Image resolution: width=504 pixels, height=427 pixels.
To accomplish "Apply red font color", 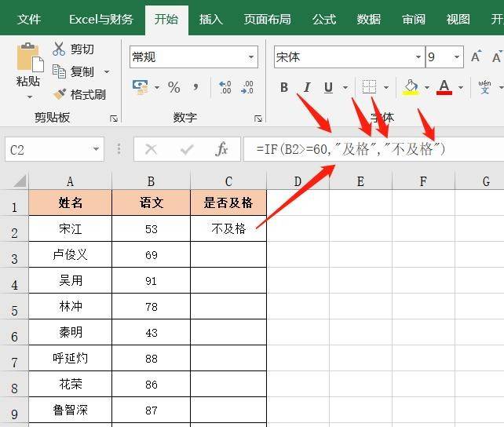I will tap(444, 87).
